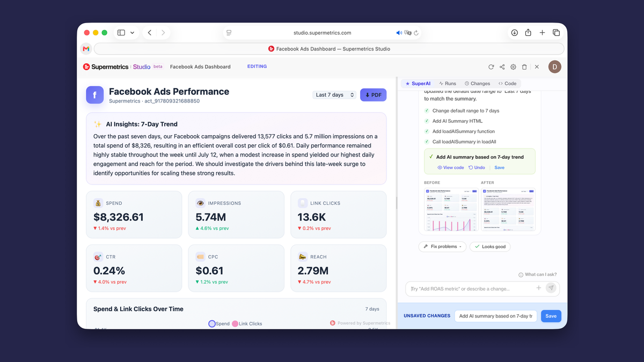Undo the AI summary change
644x362 pixels.
point(477,167)
